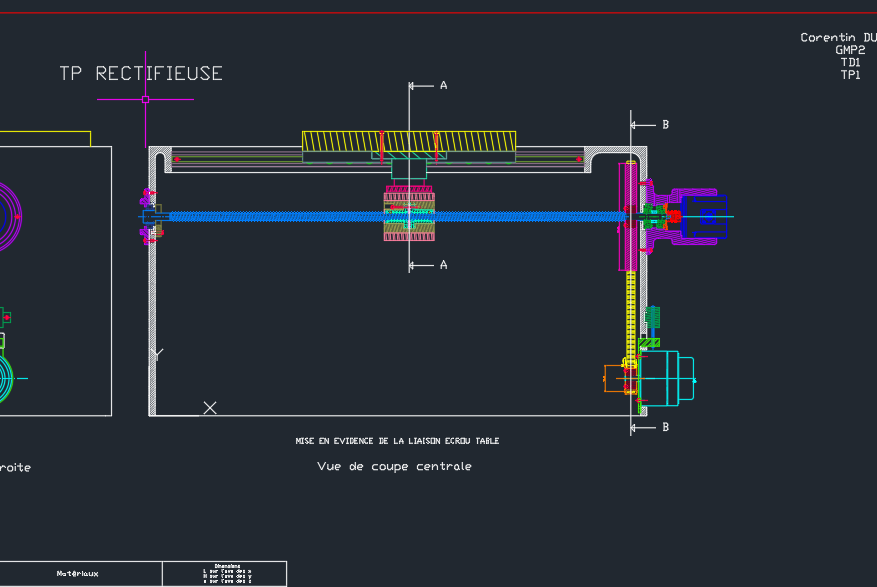
Task: Click the top section A arrow label
Action: (443, 86)
